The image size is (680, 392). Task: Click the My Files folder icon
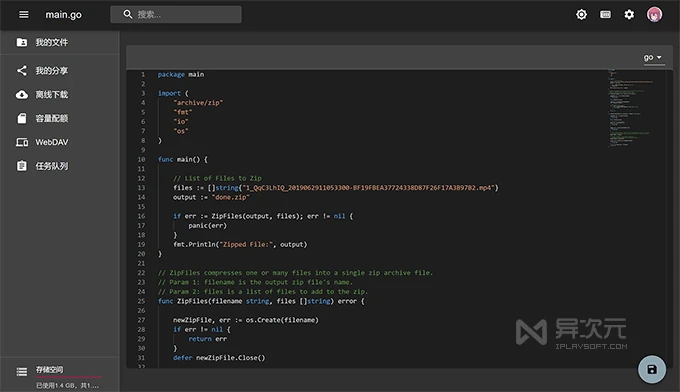coord(22,42)
